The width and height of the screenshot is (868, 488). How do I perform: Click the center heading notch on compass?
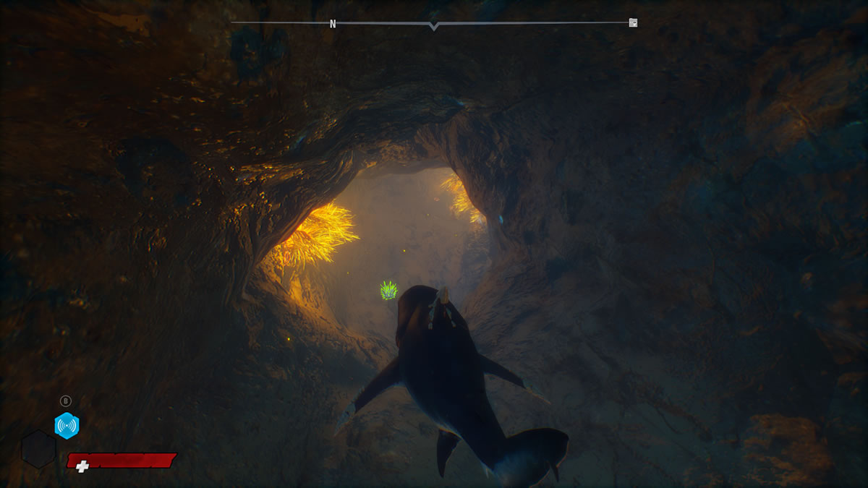pyautogui.click(x=433, y=26)
